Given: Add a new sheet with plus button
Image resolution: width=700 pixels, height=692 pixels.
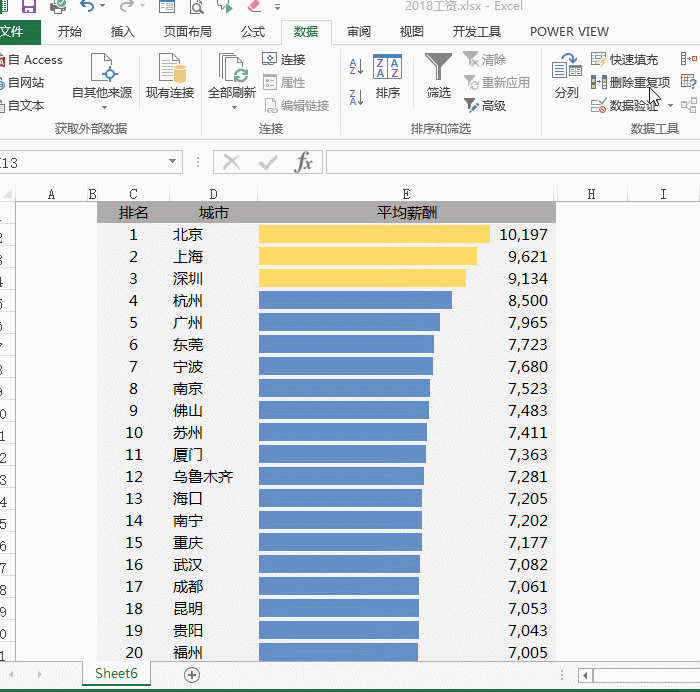Looking at the screenshot, I should click(192, 674).
